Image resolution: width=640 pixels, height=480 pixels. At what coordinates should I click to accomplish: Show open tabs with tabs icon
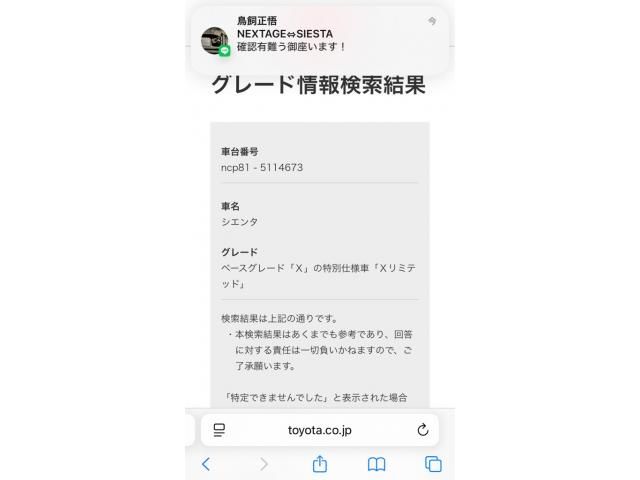coord(433,464)
